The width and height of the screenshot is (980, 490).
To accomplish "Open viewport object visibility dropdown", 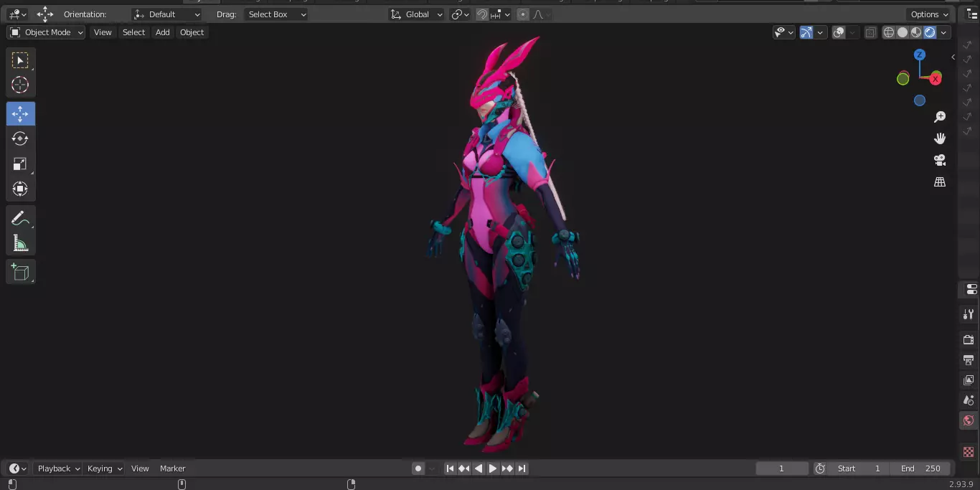I will click(784, 32).
